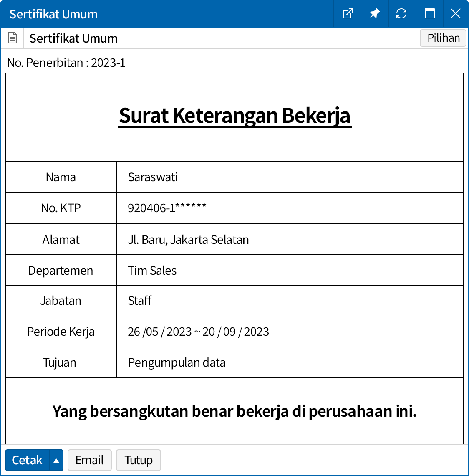
Task: Pin the Sertifikat Umum window
Action: 374,14
